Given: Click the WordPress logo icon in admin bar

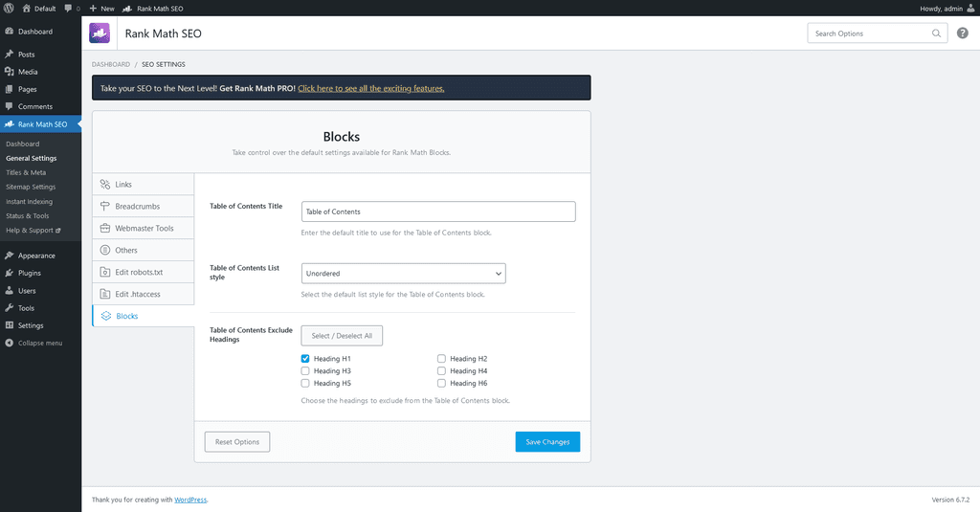Looking at the screenshot, I should [x=9, y=8].
